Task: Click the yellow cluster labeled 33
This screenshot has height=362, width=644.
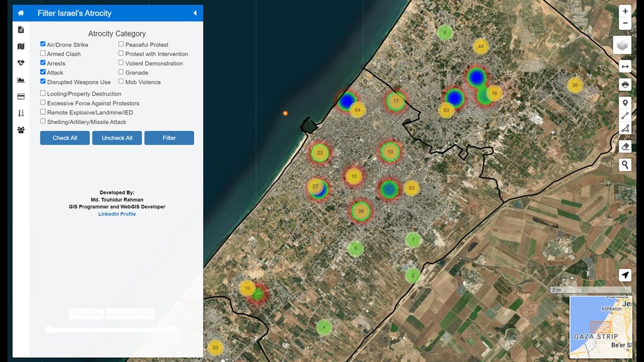Action: click(x=215, y=347)
